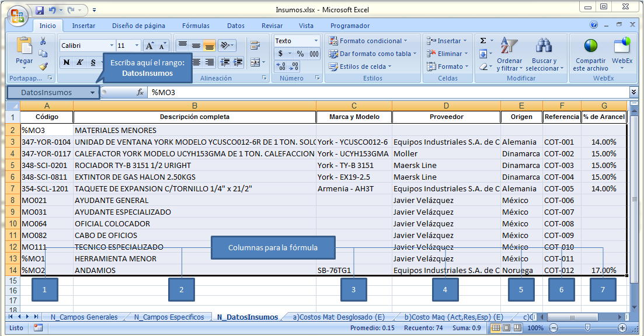This screenshot has height=336, width=644.
Task: Adjust the zoom slider handle
Action: [x=588, y=327]
